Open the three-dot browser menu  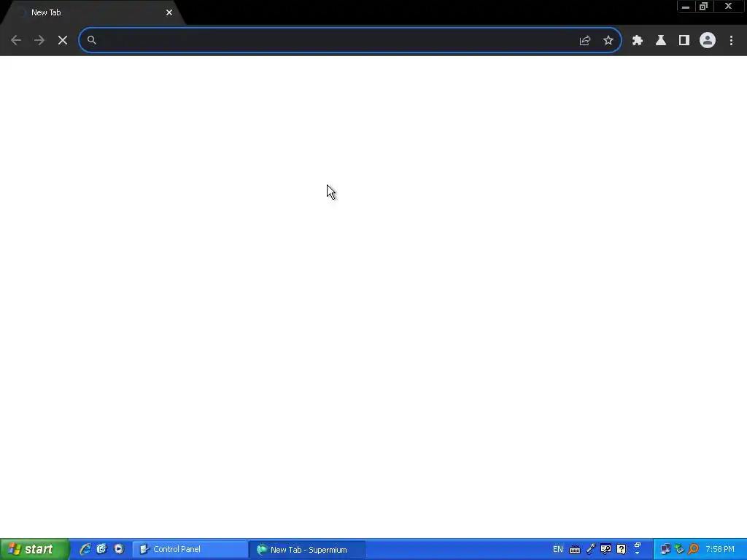pos(731,41)
